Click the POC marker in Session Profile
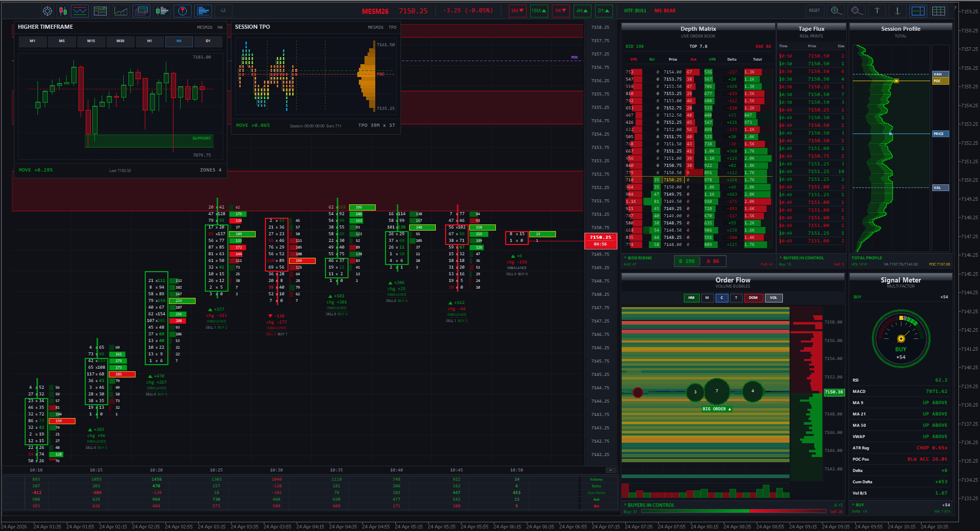This screenshot has height=531, width=980. coord(940,81)
